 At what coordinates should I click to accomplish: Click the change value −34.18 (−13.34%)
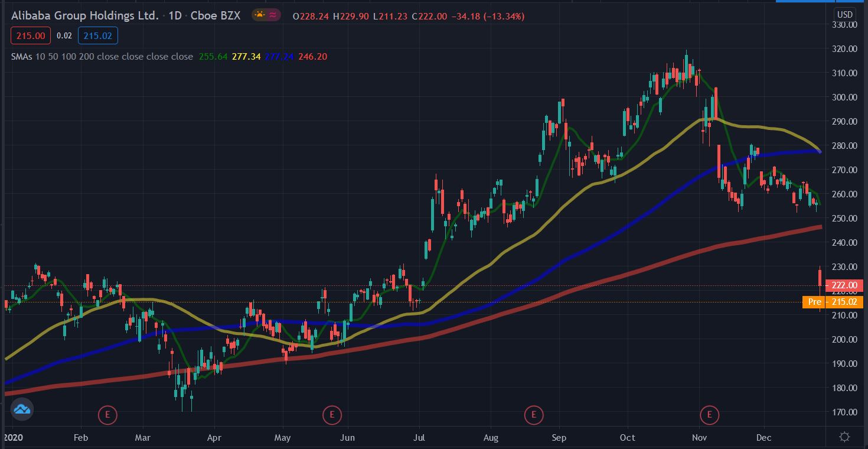click(x=487, y=17)
